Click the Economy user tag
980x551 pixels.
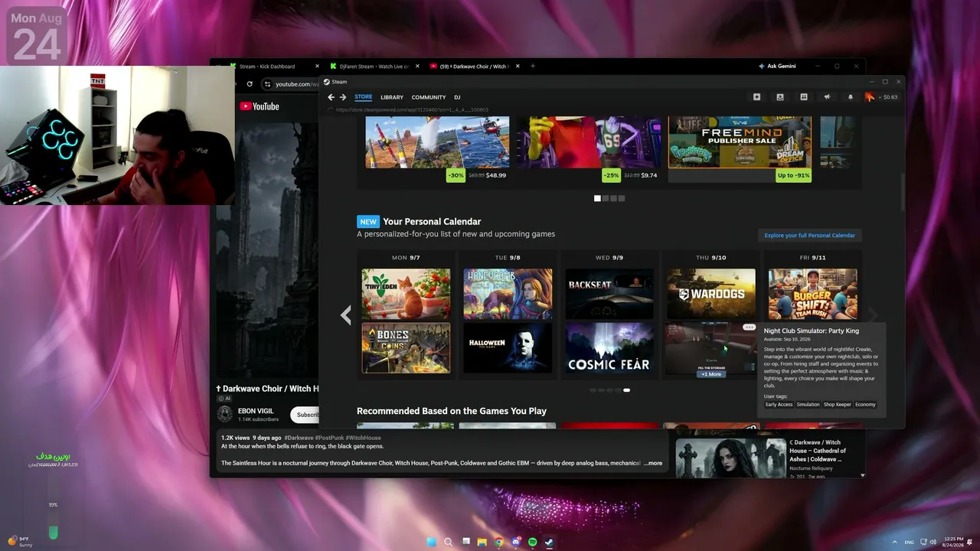pyautogui.click(x=865, y=405)
